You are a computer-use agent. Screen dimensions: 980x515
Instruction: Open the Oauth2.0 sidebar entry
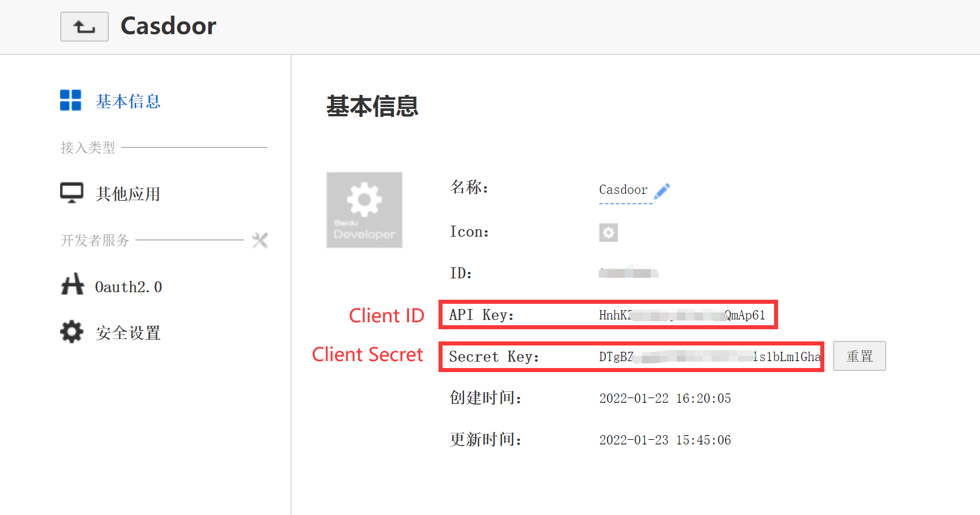tap(128, 287)
